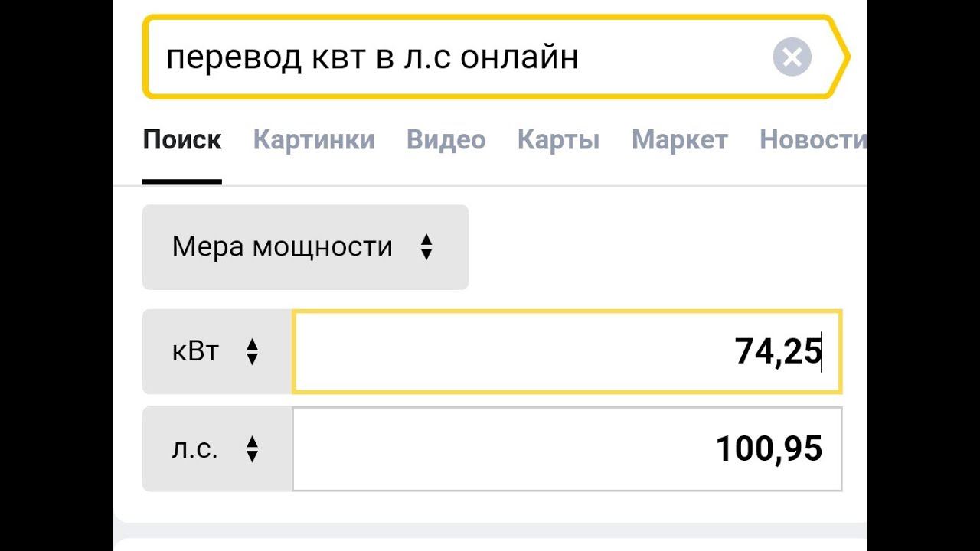This screenshot has width=980, height=551.
Task: Click the black underline beneath Поиск
Action: [x=182, y=182]
